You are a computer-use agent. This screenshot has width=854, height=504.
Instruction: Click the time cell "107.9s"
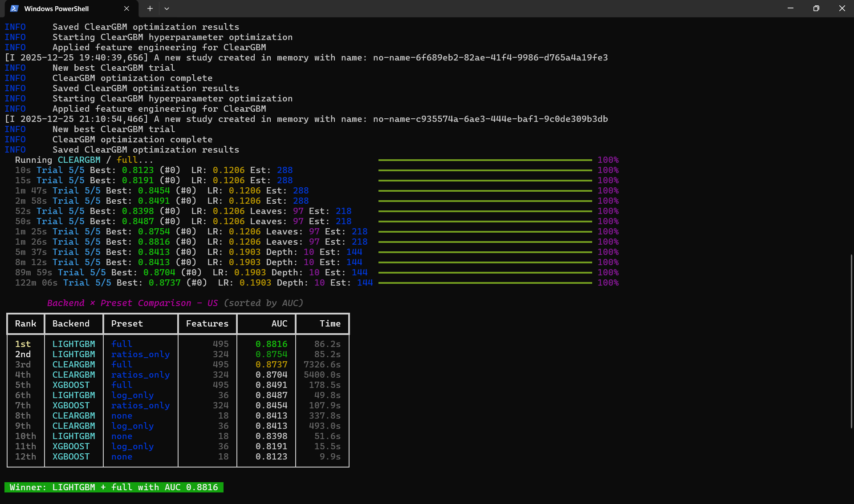325,406
